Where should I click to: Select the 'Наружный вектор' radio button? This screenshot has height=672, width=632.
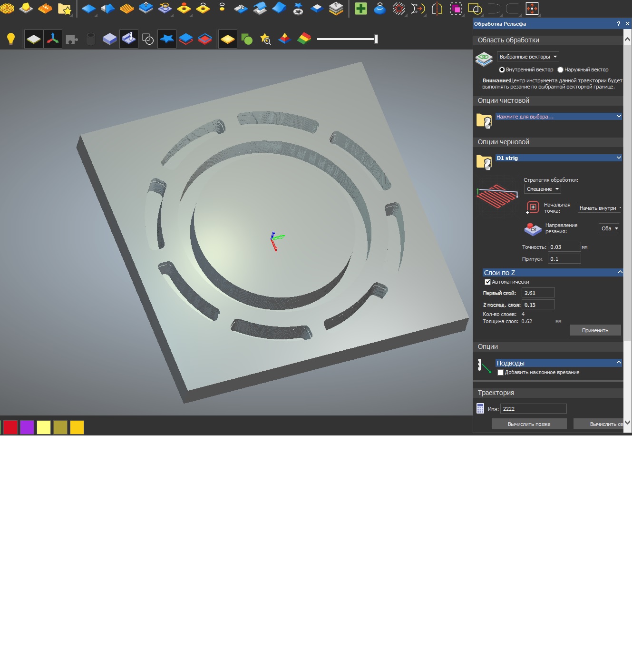[560, 69]
